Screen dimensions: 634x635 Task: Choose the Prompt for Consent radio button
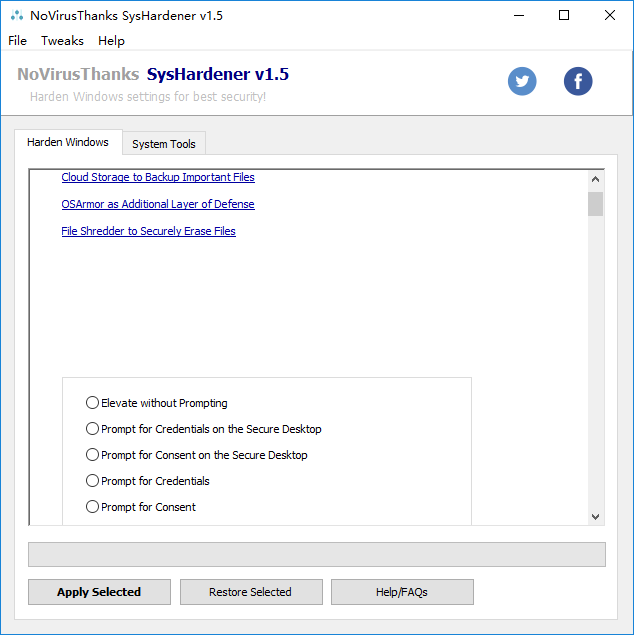[92, 506]
